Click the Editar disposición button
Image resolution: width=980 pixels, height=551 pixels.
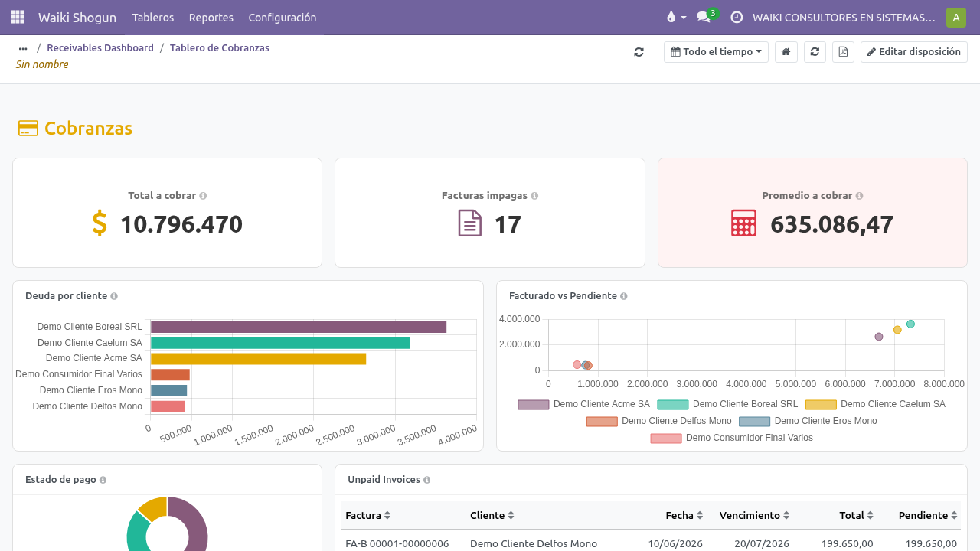[914, 52]
